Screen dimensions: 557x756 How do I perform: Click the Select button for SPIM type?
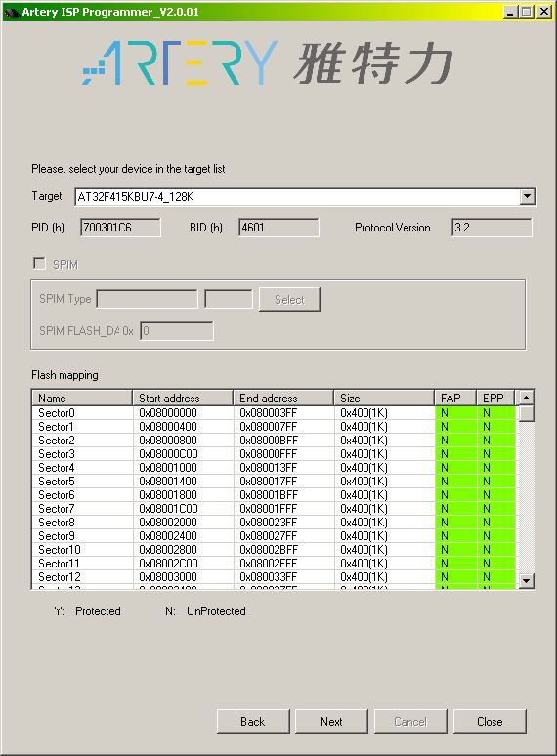coord(289,300)
